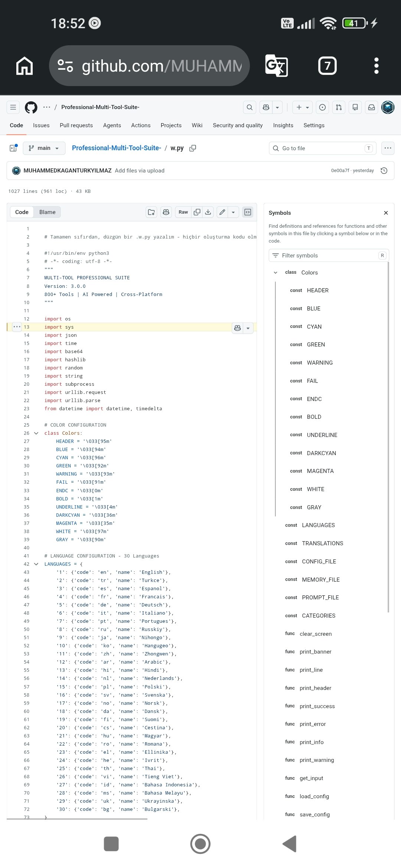Open the browser tab switcher showing 7

(327, 66)
